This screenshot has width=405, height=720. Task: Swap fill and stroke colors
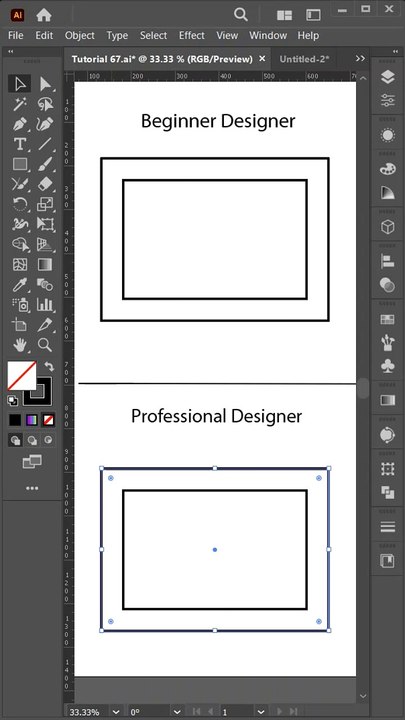pos(49,366)
